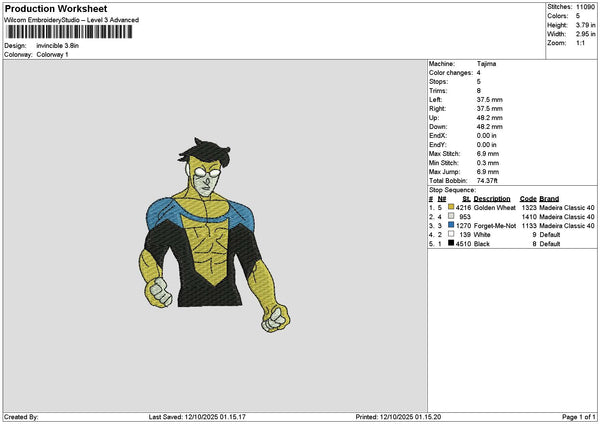This screenshot has width=600, height=424.
Task: Click the design name 'invincible 3.8in'
Action: click(x=58, y=46)
